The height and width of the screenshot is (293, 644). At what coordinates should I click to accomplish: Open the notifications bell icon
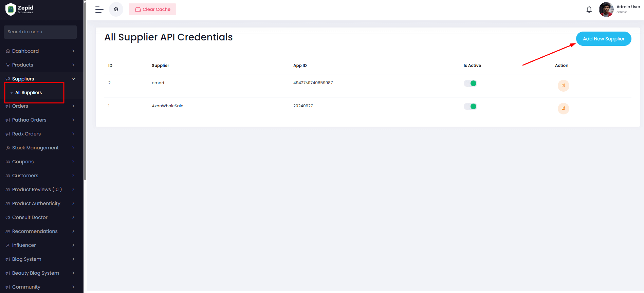(x=589, y=10)
